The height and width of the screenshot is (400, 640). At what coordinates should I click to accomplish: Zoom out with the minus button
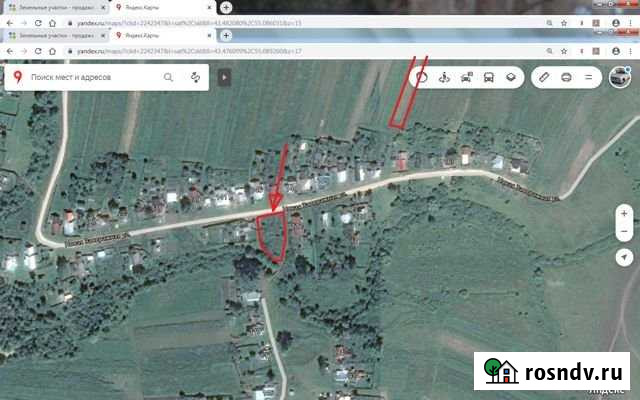pos(623,234)
